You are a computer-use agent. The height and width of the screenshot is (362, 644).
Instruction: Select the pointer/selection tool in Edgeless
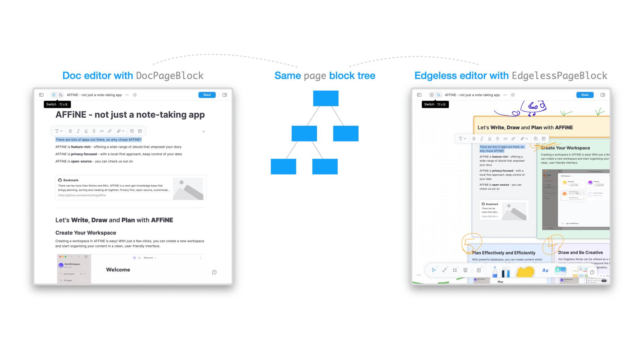(434, 271)
